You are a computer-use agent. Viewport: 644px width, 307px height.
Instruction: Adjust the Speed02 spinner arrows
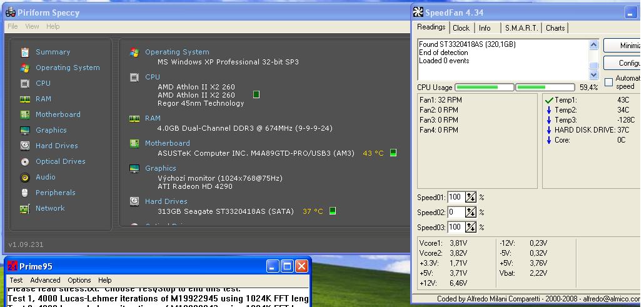pos(471,212)
